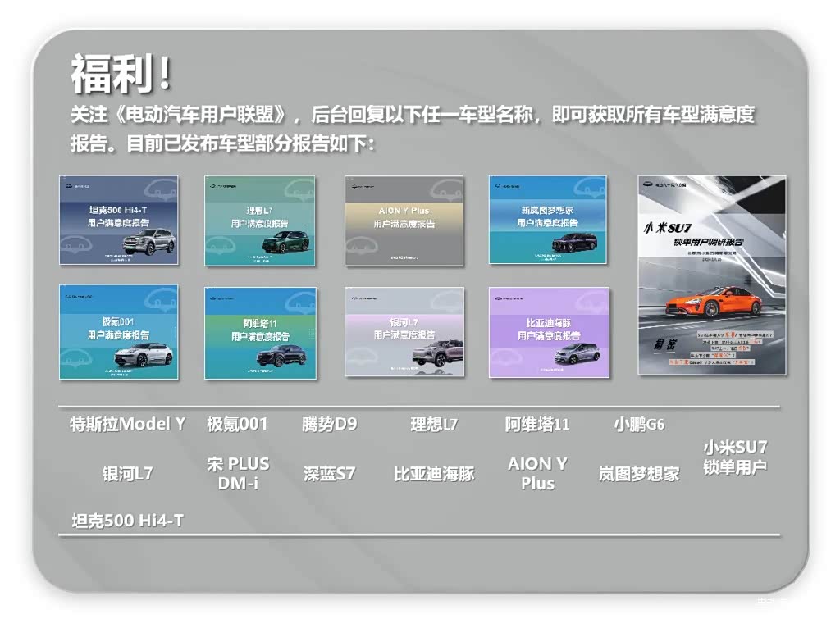Select the 岚图梦想家 text in bottom list
Viewport: 840px width, 628px height.
point(639,474)
